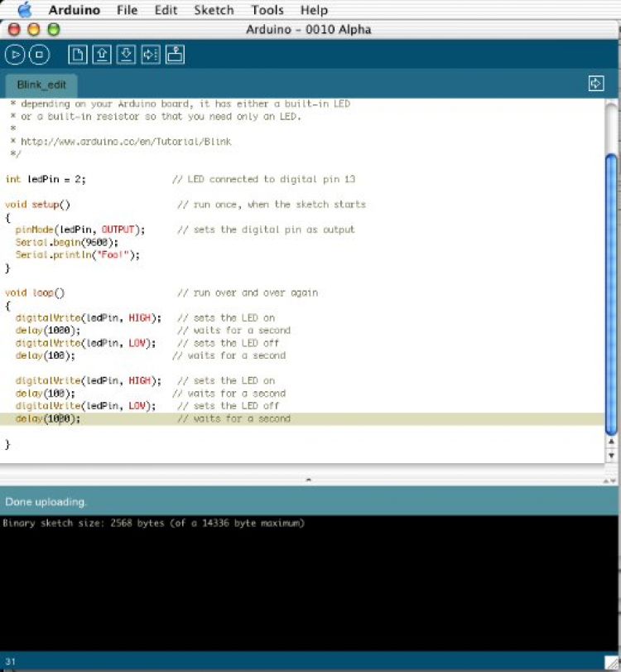The width and height of the screenshot is (621, 672).
Task: Save the sketch with the Save icon
Action: (x=127, y=55)
